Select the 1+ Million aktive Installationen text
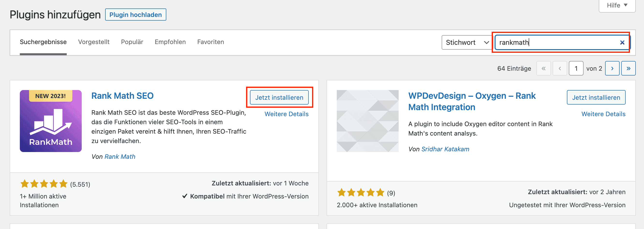The image size is (644, 229). click(43, 201)
